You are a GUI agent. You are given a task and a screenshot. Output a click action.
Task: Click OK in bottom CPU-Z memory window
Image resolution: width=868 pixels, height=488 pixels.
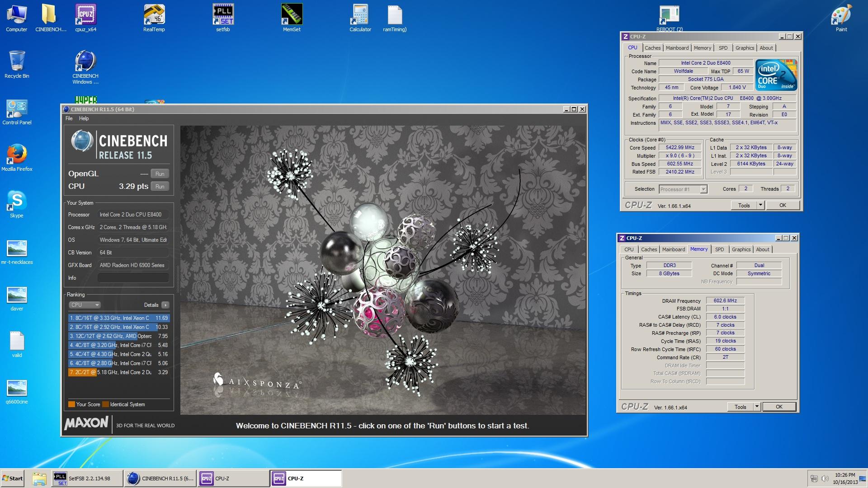[779, 407]
